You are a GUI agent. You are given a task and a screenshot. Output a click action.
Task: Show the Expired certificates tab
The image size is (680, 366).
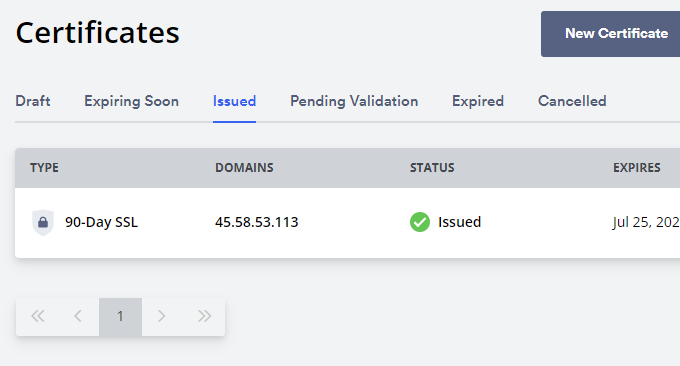[x=478, y=101]
